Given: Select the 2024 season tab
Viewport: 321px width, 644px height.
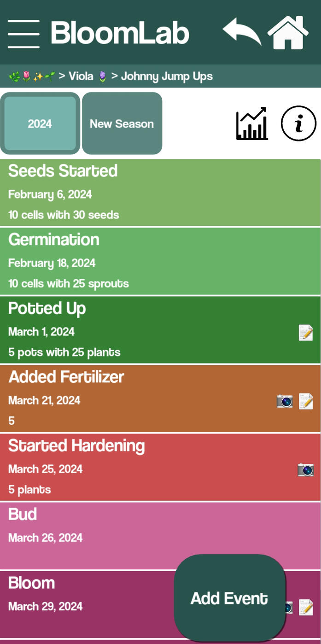Looking at the screenshot, I should [40, 123].
